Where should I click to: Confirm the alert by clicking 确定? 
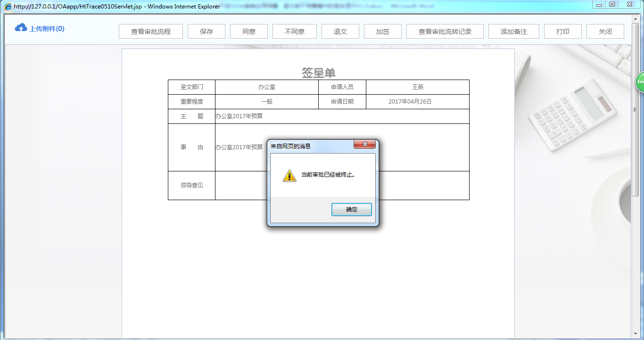(351, 209)
